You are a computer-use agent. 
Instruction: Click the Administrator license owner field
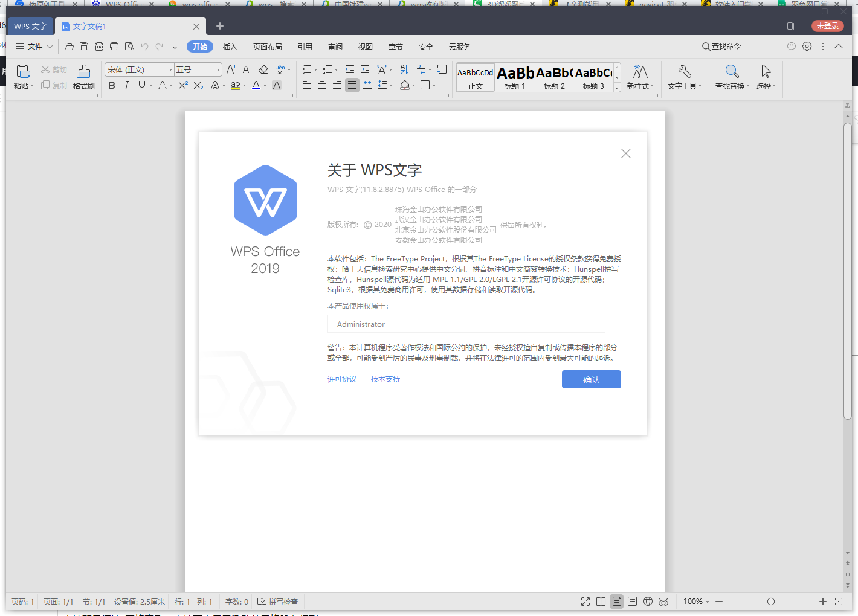click(466, 324)
